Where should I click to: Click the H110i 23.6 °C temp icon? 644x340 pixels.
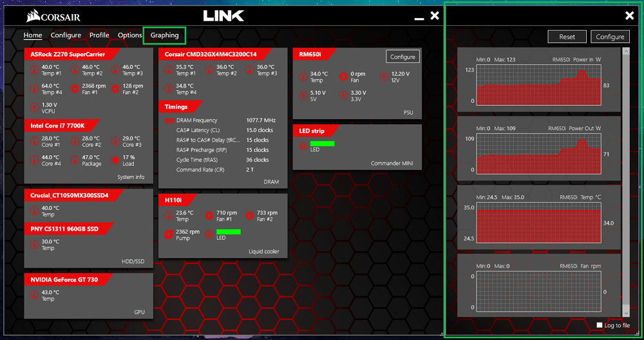169,216
